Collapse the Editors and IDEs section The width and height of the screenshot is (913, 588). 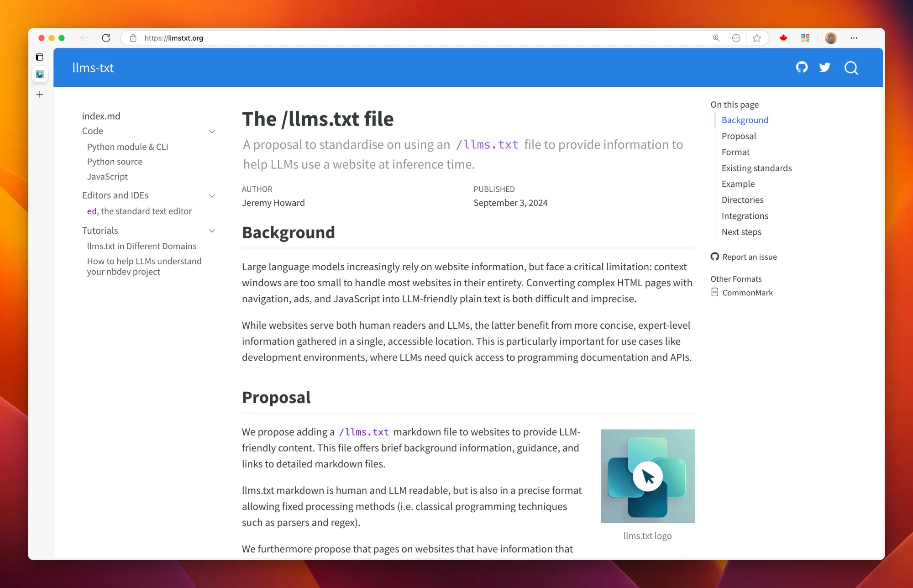tap(212, 196)
